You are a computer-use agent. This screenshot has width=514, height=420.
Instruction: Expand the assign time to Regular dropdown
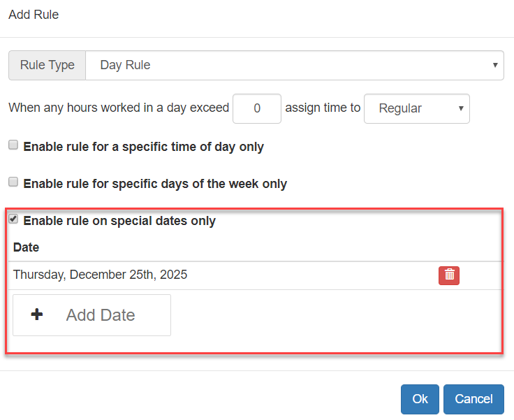[416, 108]
